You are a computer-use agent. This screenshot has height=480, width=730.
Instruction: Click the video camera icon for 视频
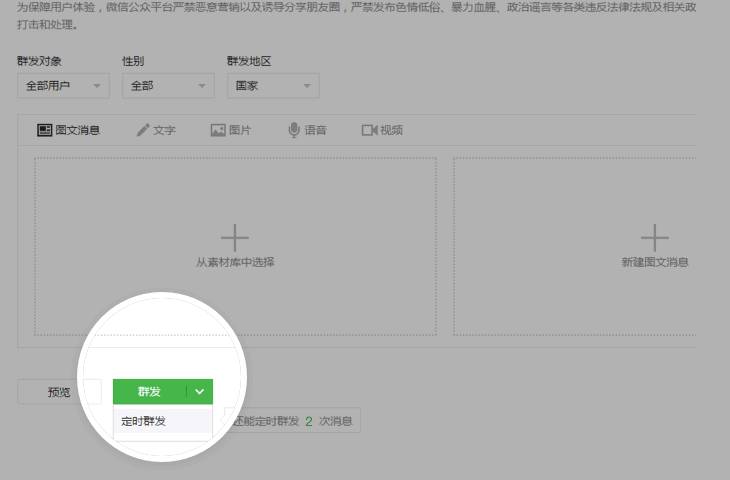pos(369,130)
